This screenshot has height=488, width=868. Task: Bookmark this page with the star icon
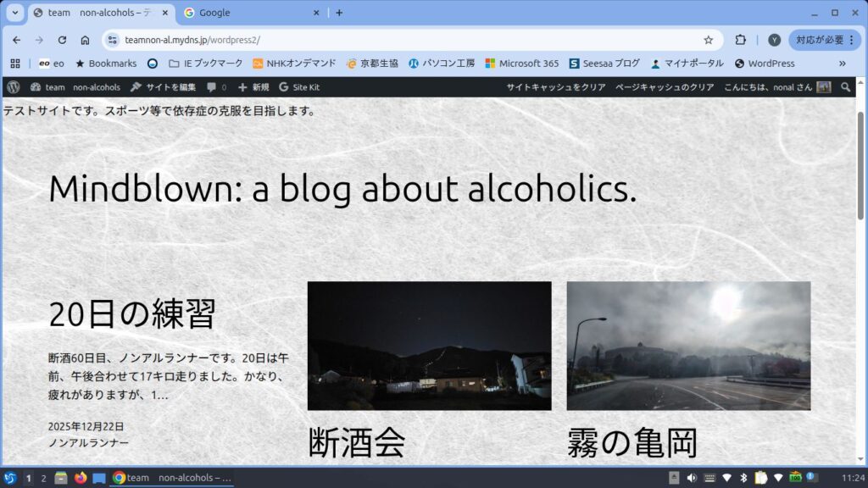tap(708, 40)
